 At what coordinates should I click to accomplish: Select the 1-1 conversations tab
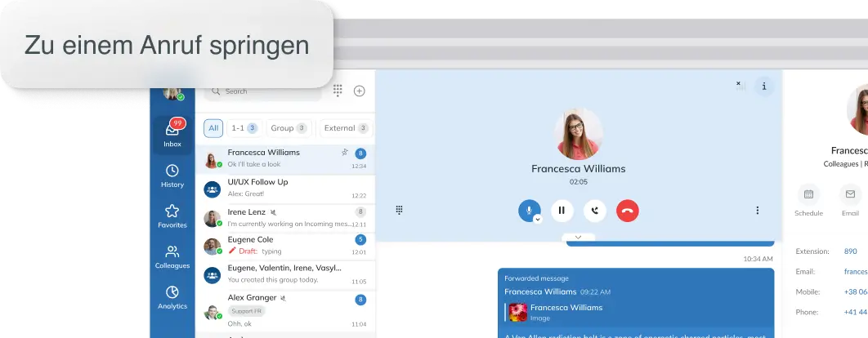[243, 128]
